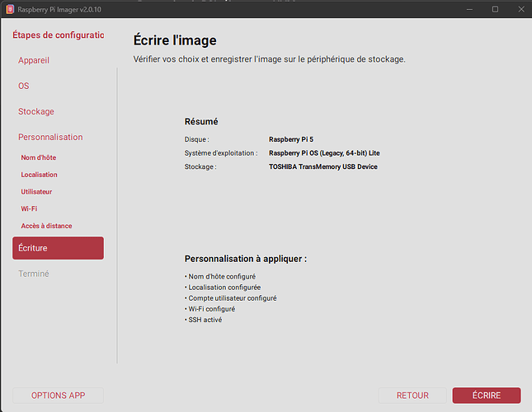Image resolution: width=532 pixels, height=412 pixels.
Task: Go to Accès à distance sub-step
Action: click(x=46, y=226)
